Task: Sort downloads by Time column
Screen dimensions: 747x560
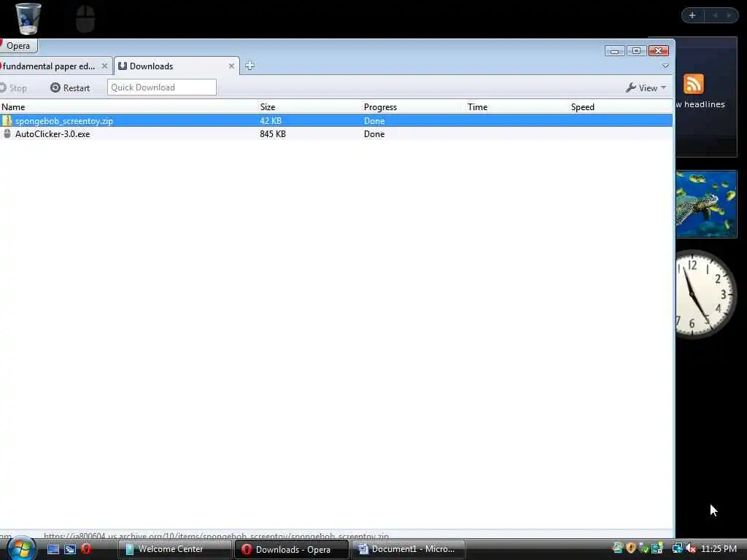Action: (477, 107)
